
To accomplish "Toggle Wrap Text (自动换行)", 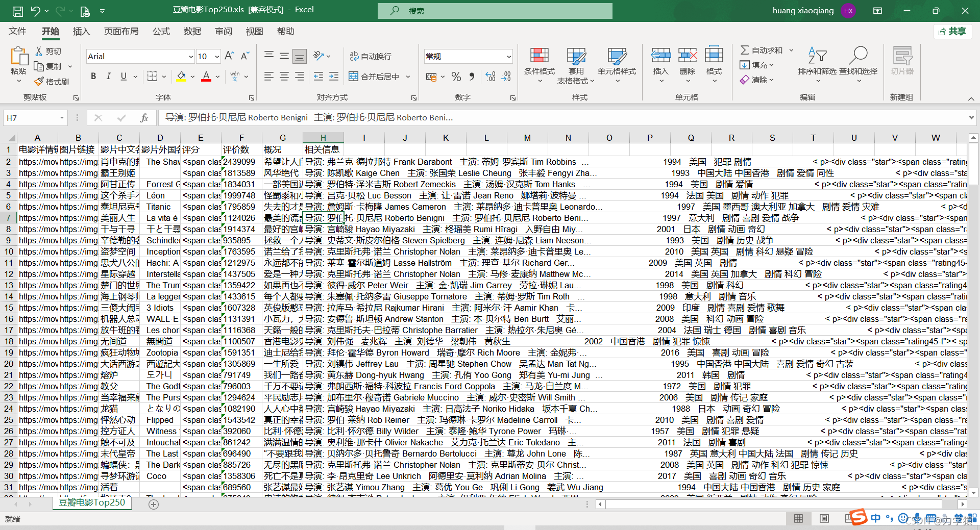I will tap(371, 56).
